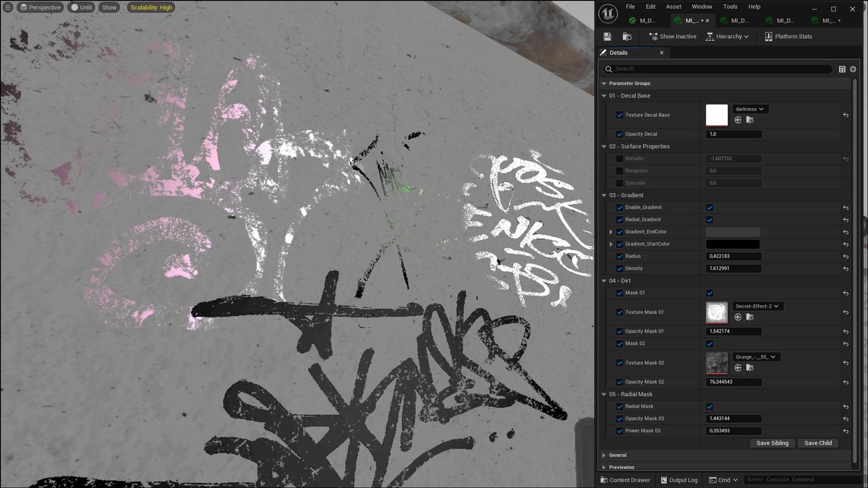Uncheck the Mask 02 value checkbox
This screenshot has height=488, width=868.
click(710, 343)
